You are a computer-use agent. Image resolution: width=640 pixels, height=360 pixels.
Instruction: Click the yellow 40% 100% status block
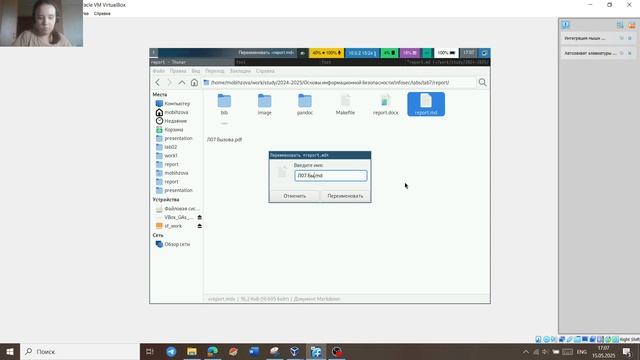click(x=327, y=53)
